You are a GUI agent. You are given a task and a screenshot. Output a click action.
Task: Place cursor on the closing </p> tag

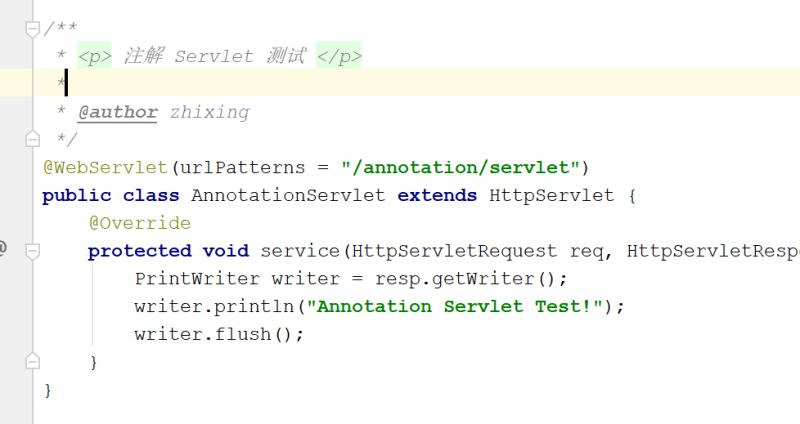(x=339, y=56)
